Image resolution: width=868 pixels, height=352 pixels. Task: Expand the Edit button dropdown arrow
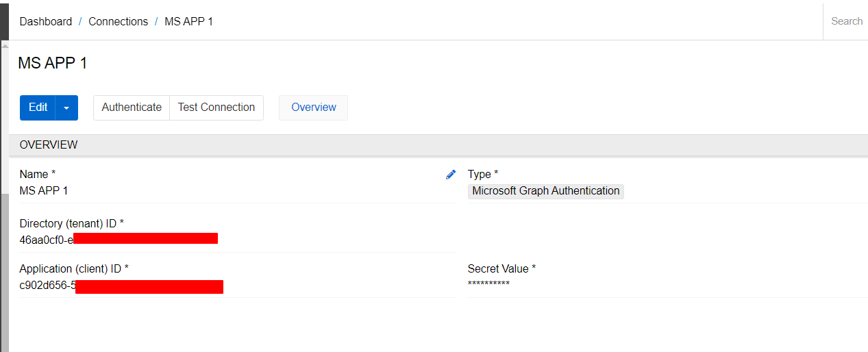(66, 108)
